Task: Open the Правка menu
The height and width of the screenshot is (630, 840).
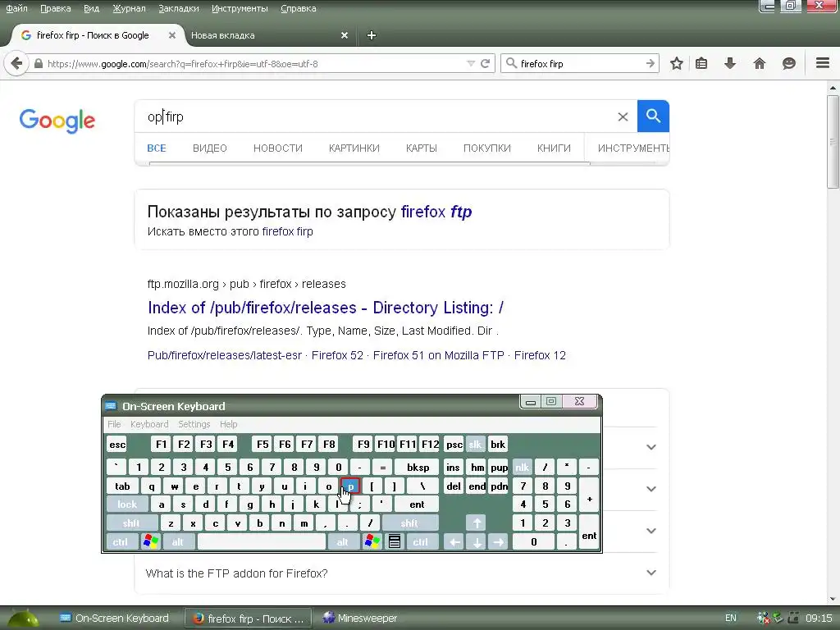Action: point(55,8)
